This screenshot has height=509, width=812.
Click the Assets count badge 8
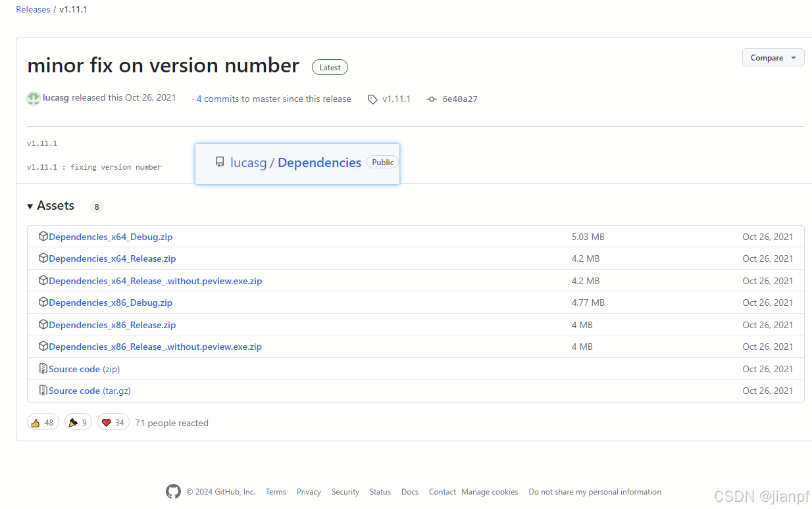coord(97,206)
